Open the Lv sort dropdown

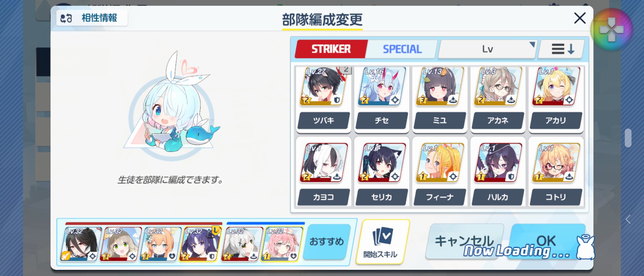[x=488, y=49]
